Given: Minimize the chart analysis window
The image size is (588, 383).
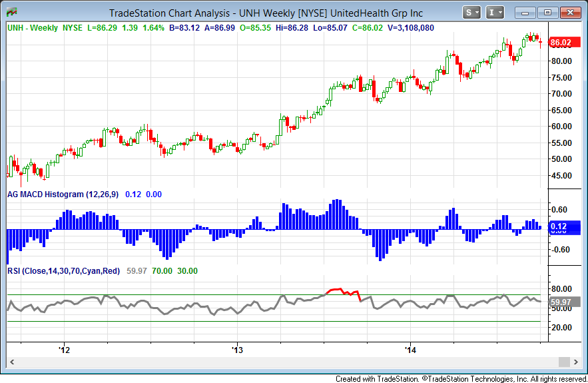Looking at the screenshot, I should (x=525, y=13).
